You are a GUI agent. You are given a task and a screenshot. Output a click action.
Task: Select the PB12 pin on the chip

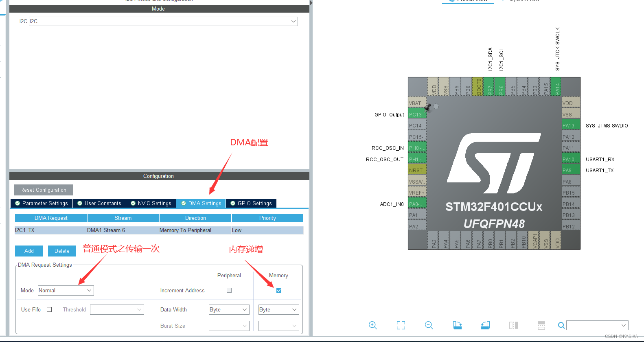(x=571, y=226)
